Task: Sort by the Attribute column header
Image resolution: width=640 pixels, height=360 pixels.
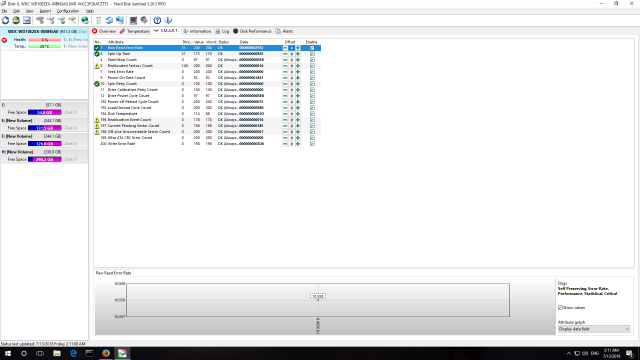Action: [116, 42]
